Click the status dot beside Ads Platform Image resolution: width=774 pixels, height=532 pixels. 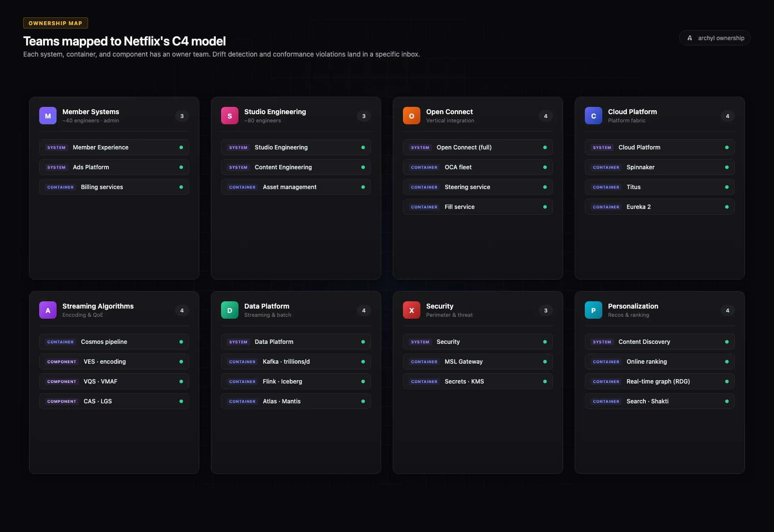(181, 167)
